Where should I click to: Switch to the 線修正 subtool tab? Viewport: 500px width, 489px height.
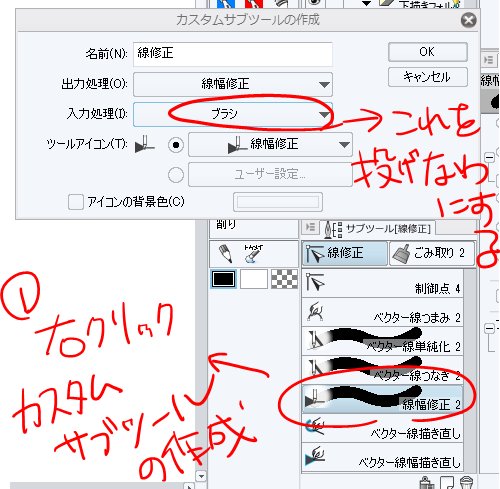coord(345,253)
